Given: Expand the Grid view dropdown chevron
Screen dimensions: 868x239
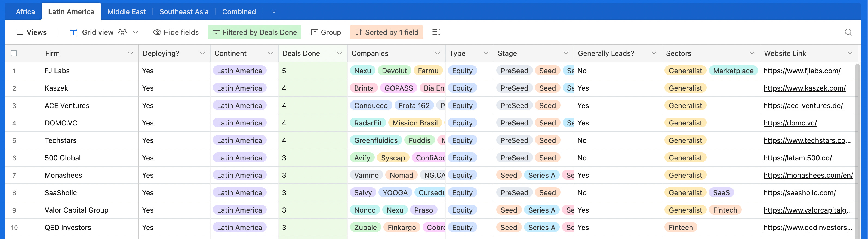Looking at the screenshot, I should (x=136, y=32).
